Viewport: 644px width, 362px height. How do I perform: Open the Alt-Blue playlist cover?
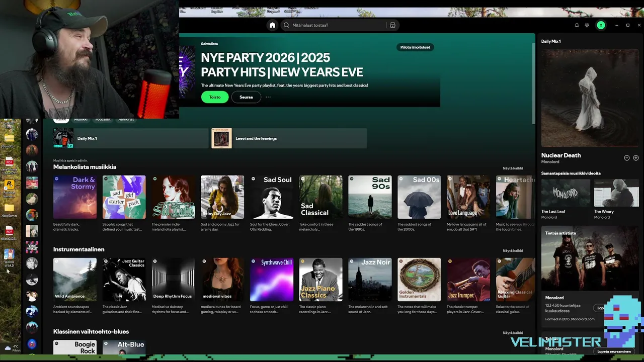[124, 347]
